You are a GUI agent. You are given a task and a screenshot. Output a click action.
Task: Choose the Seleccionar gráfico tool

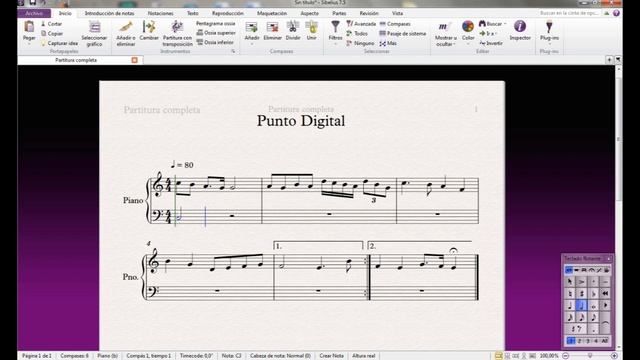(x=94, y=33)
